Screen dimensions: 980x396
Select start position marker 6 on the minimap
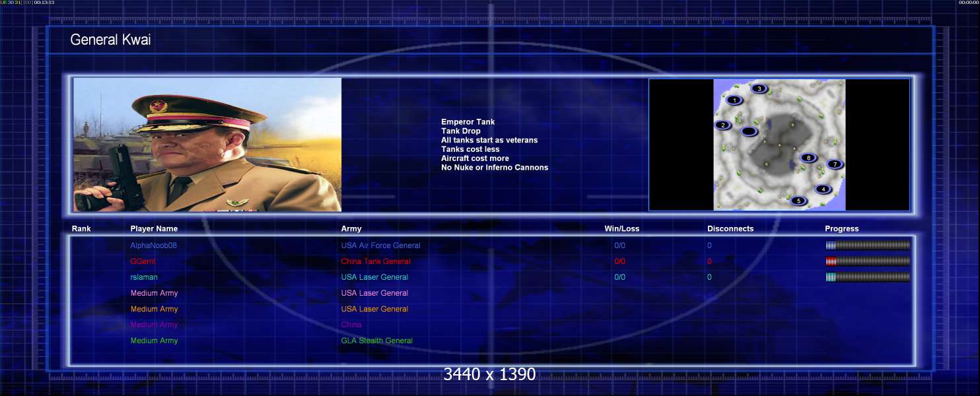808,158
